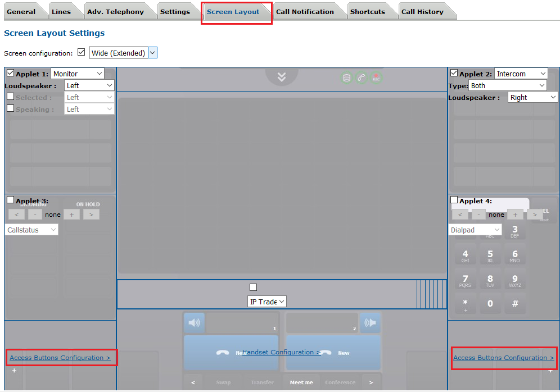Click the New call button for handset 1
The height and width of the screenshot is (392, 560).
(231, 353)
